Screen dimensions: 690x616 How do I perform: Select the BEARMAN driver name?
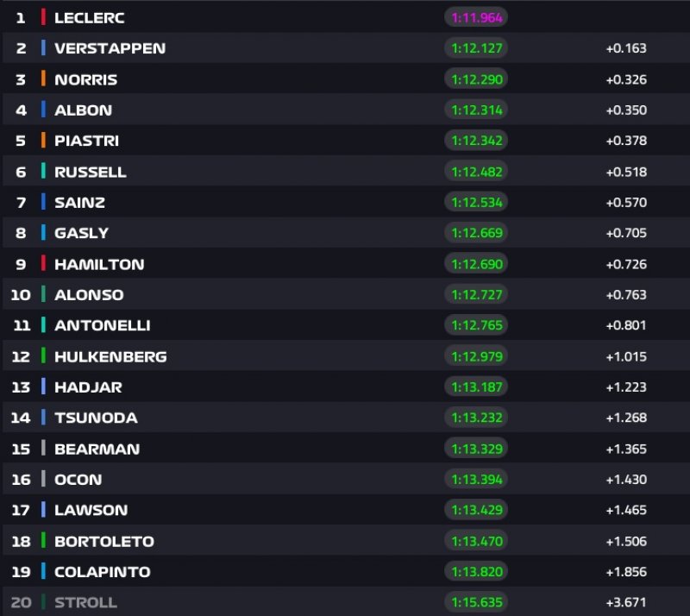coord(97,449)
